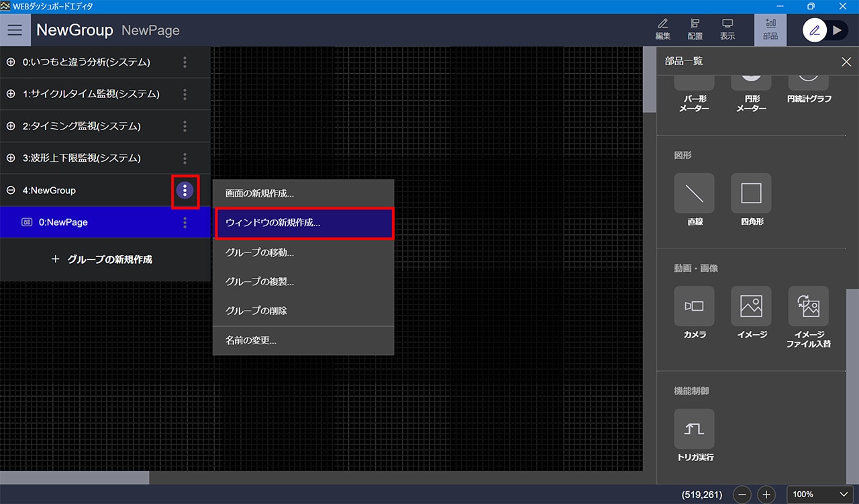Close the 部品一覧 panel

point(846,62)
